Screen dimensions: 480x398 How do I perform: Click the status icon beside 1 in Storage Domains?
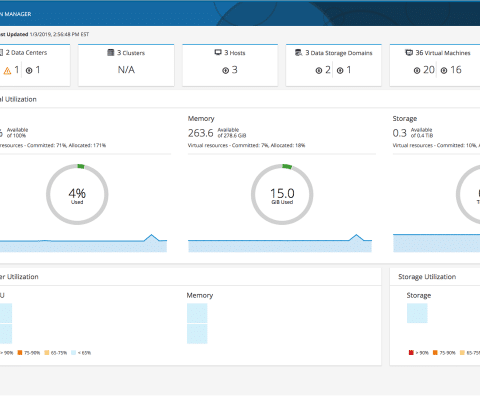(340, 71)
